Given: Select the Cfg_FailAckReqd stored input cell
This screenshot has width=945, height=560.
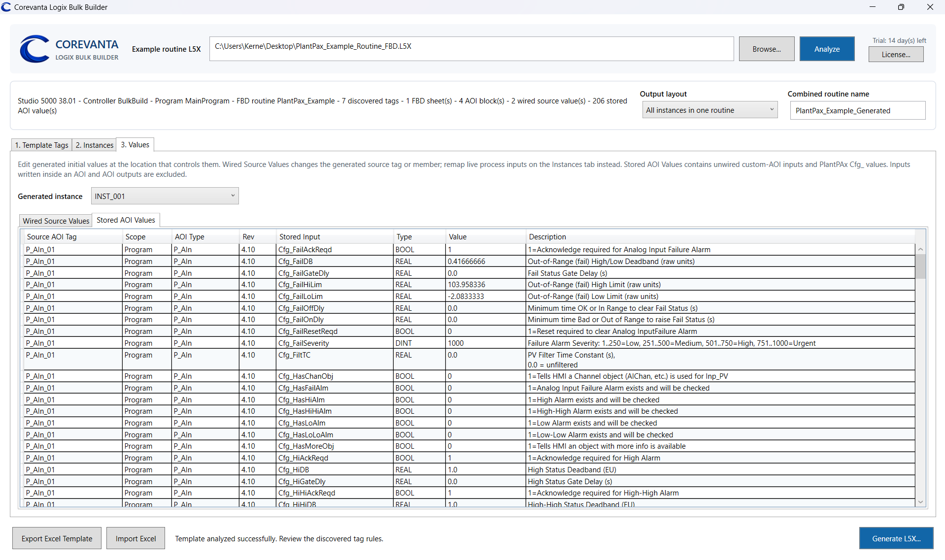Looking at the screenshot, I should [335, 249].
